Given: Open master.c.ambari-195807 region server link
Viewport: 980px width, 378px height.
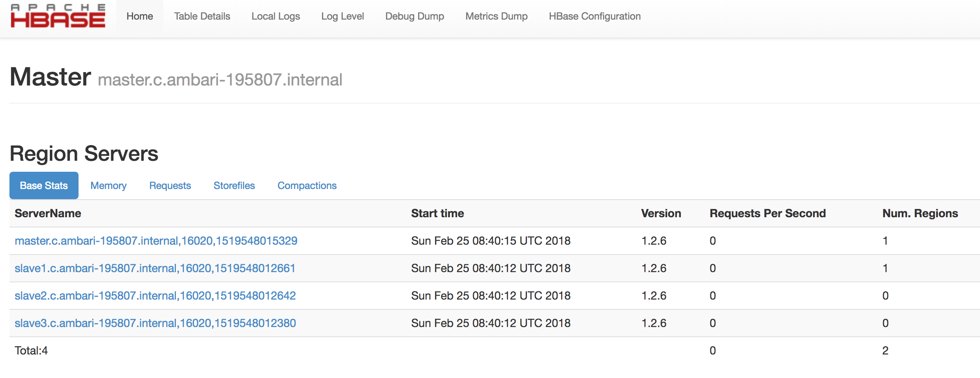Looking at the screenshot, I should point(156,241).
